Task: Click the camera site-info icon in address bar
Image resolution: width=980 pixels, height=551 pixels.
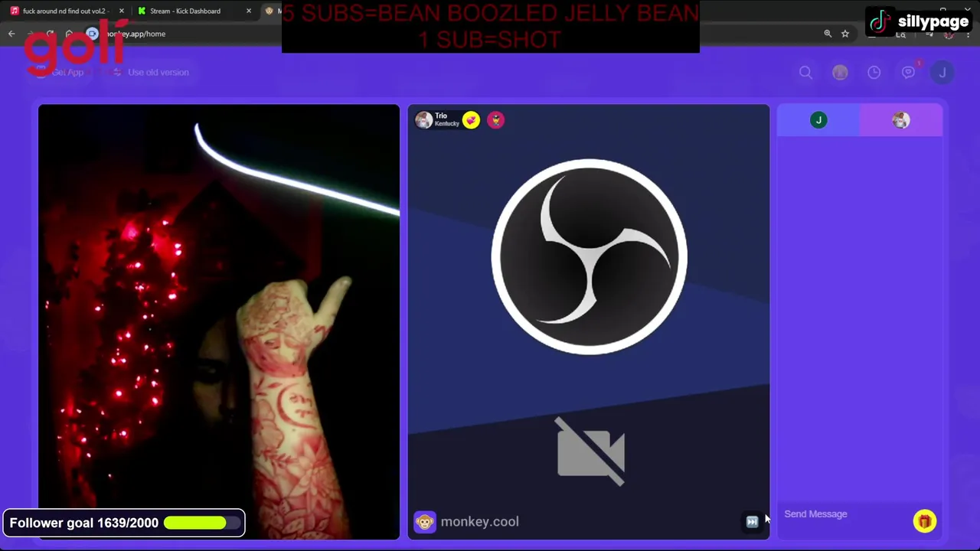Action: coord(92,34)
